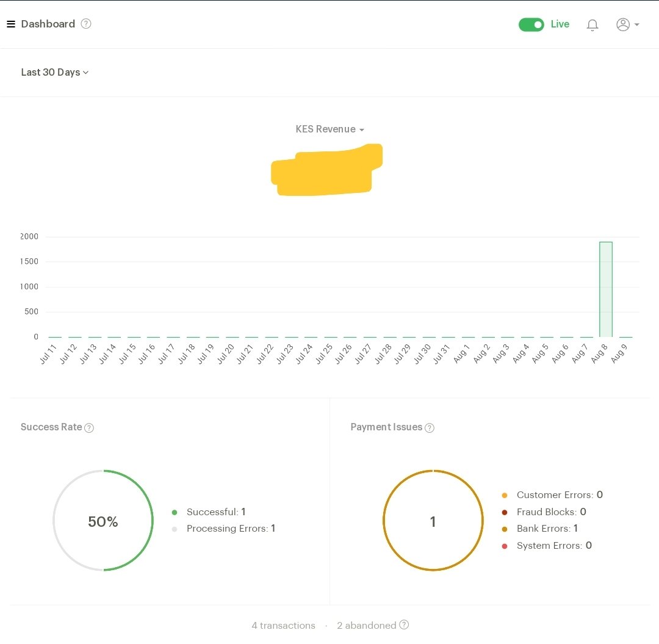Viewport: 659px width, 644px height.
Task: Click the abandoned transactions help icon
Action: (404, 625)
